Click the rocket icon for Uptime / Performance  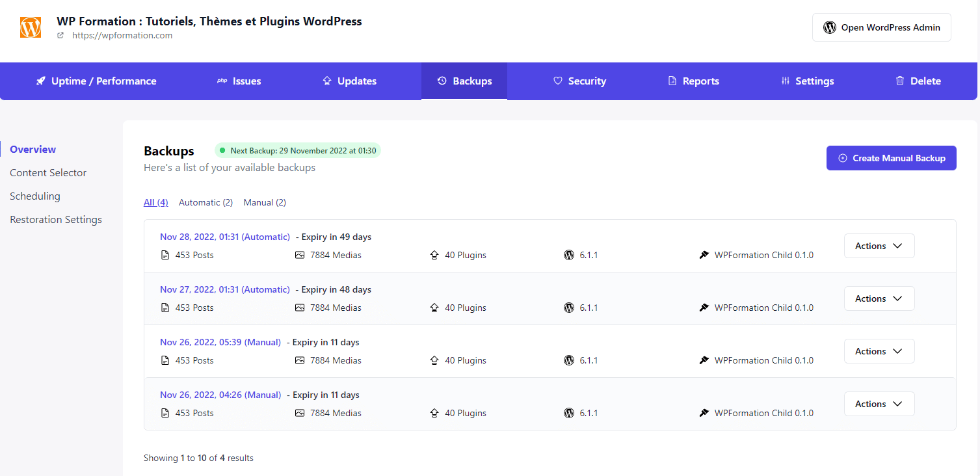[x=40, y=81]
